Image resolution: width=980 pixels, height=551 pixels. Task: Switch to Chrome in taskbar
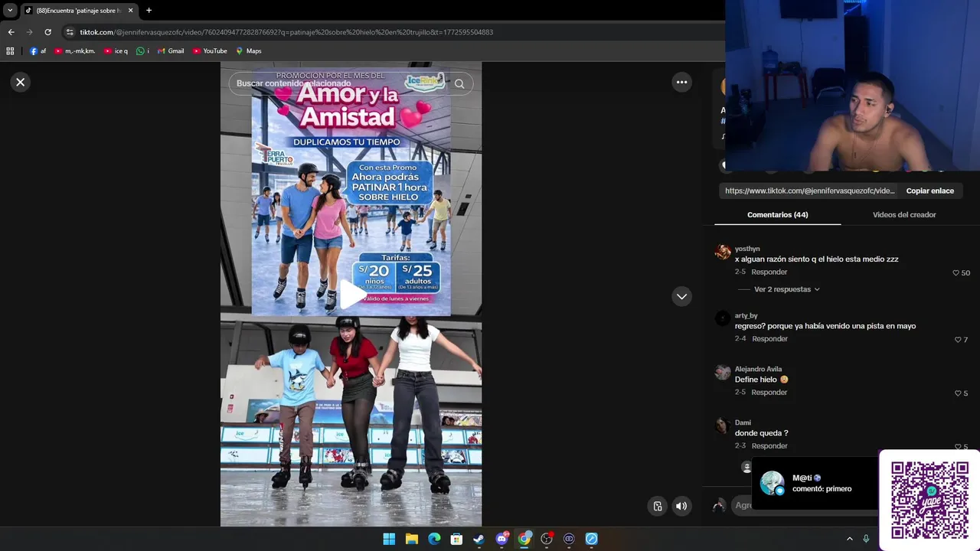coord(524,539)
